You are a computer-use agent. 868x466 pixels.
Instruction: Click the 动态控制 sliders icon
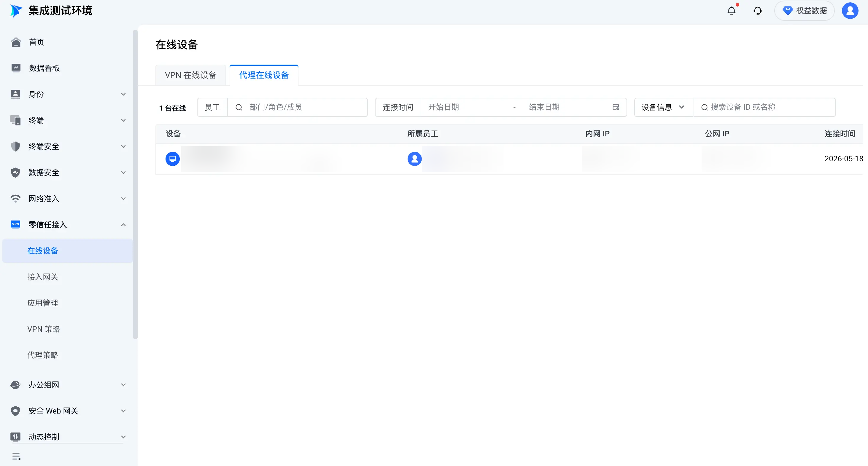15,437
